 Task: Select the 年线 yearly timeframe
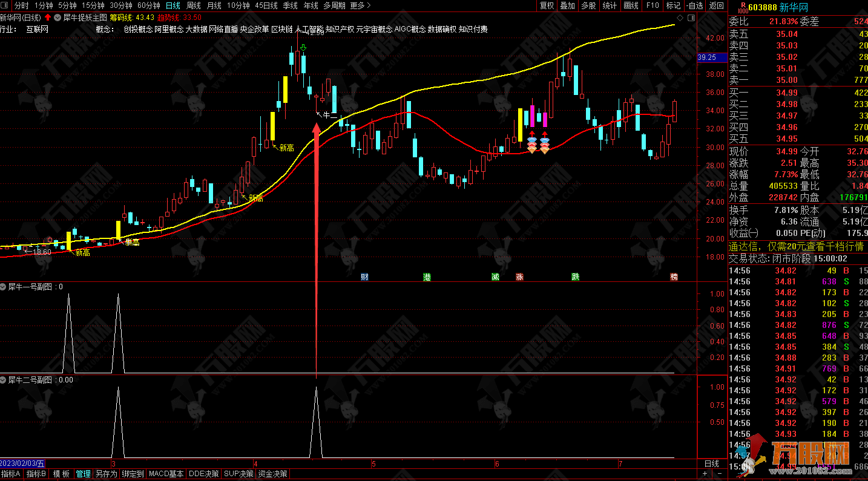311,5
